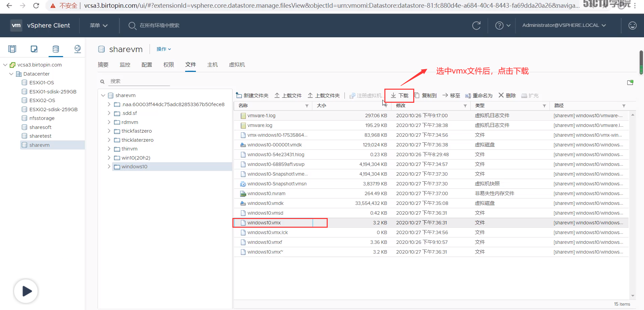Viewport: 644px width, 310px height.
Task: Reload the browser page
Action: (36, 6)
